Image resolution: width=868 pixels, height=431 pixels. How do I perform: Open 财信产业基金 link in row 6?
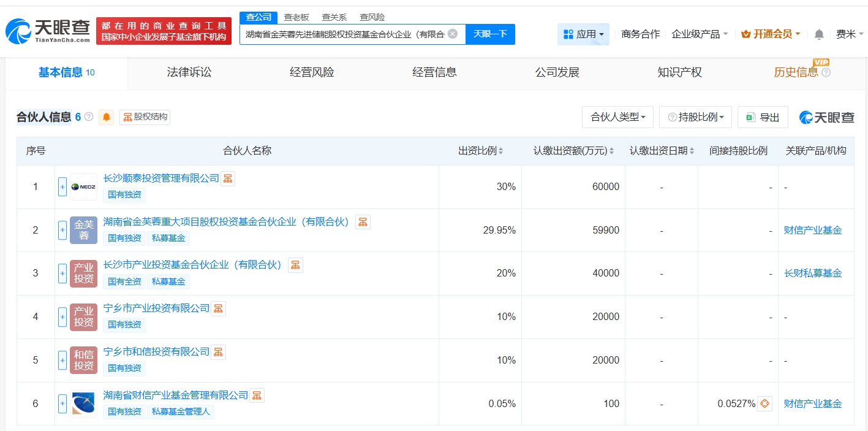point(813,404)
